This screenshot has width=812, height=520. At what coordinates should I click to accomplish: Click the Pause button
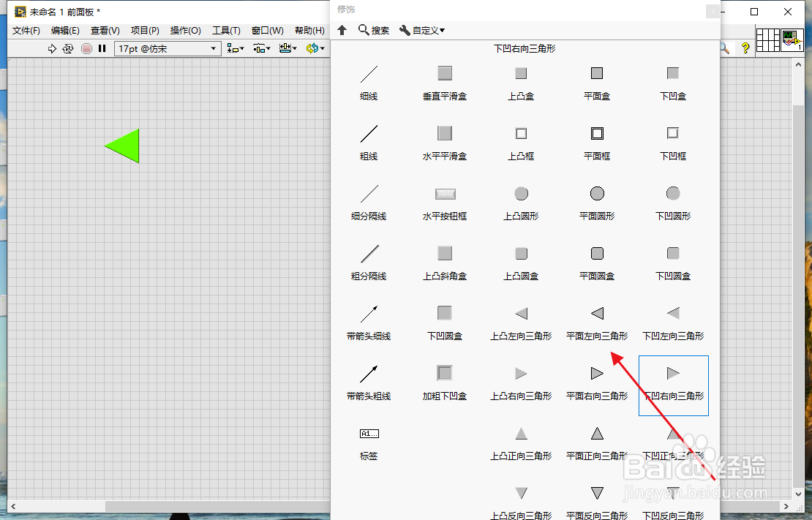click(x=102, y=49)
